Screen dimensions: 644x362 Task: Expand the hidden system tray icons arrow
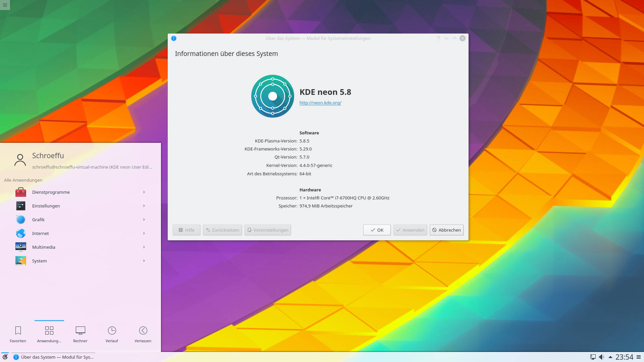pos(610,357)
